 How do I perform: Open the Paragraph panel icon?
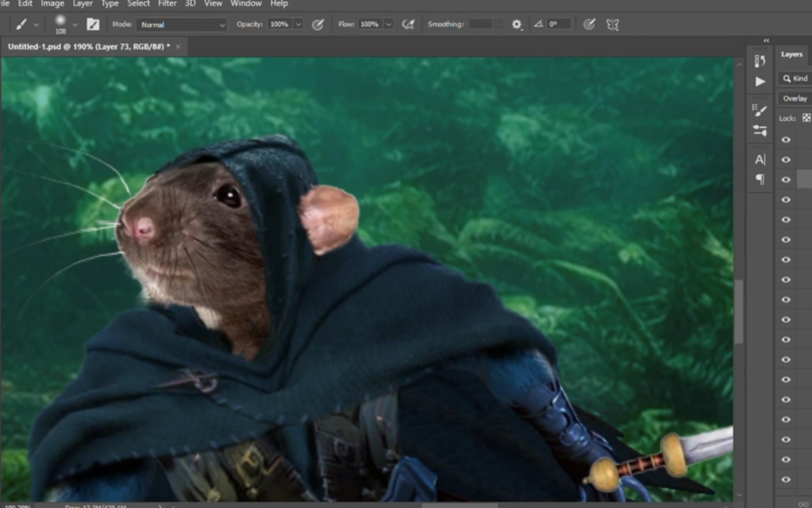760,179
